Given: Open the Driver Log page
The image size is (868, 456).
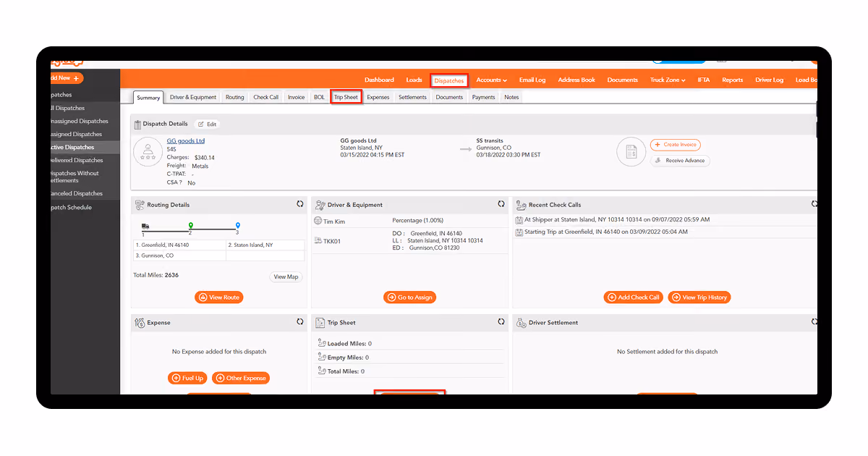Looking at the screenshot, I should (769, 80).
